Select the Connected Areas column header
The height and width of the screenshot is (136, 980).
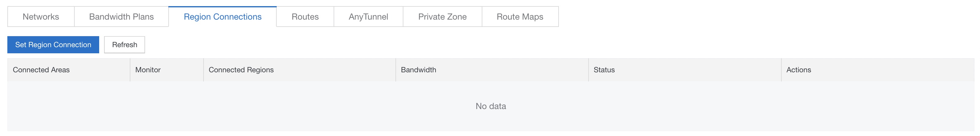(x=41, y=70)
